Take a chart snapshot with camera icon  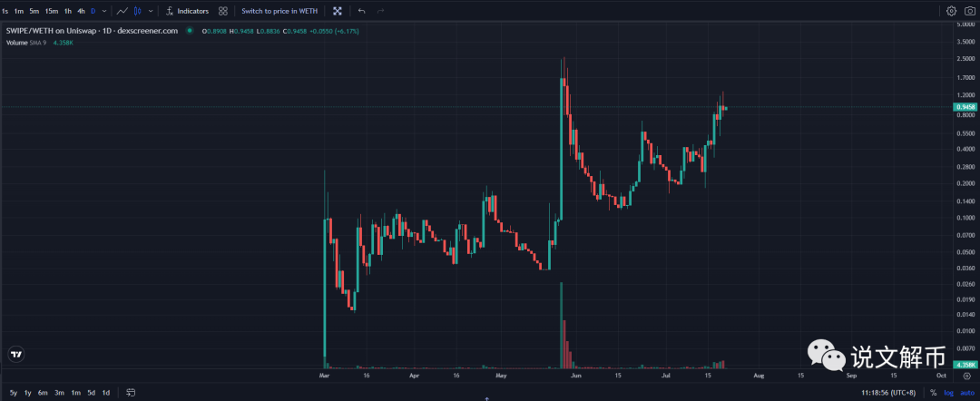(970, 11)
